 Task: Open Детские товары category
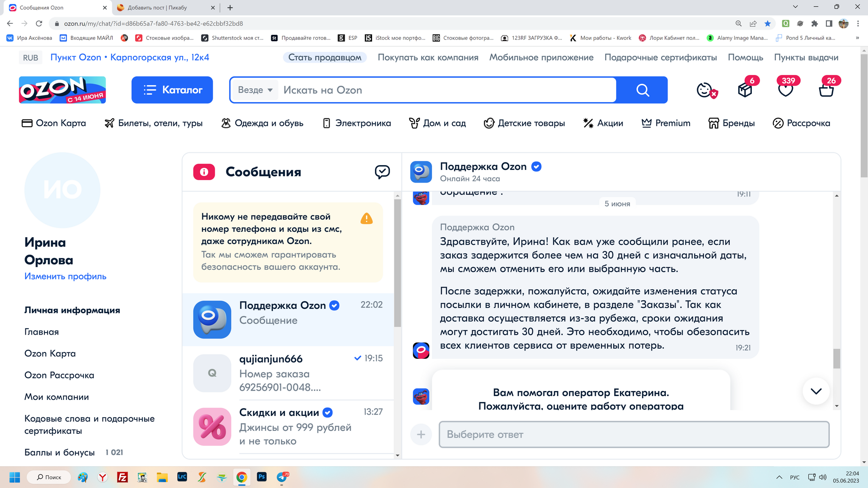[524, 123]
